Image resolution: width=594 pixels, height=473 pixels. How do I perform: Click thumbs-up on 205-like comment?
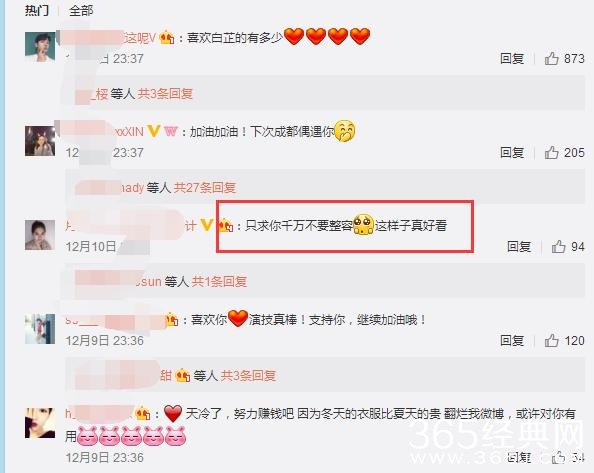point(552,153)
